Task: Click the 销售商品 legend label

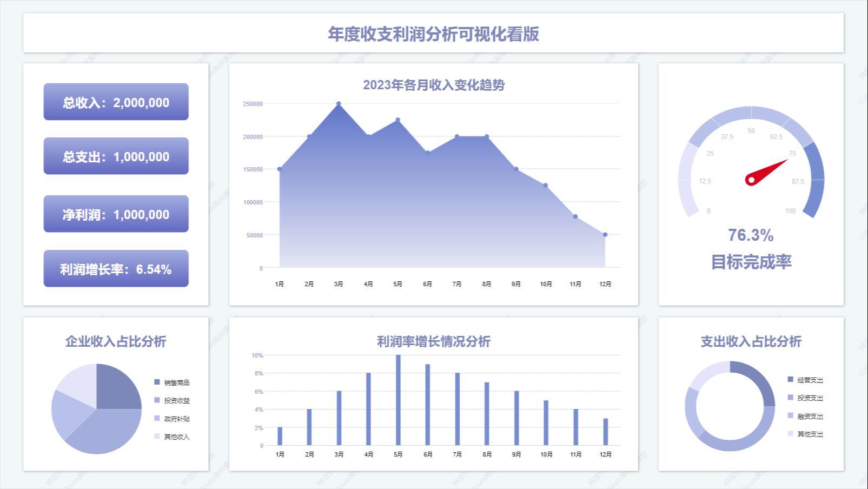Action: click(x=177, y=382)
